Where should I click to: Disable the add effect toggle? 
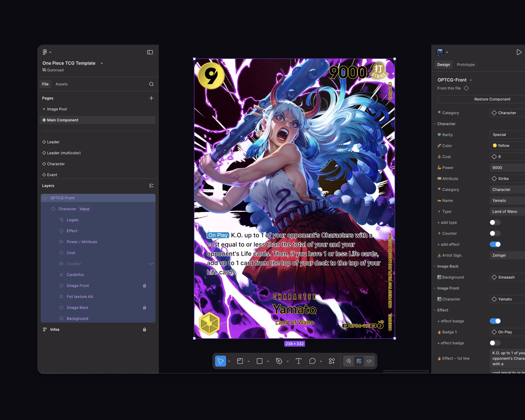coord(495,244)
